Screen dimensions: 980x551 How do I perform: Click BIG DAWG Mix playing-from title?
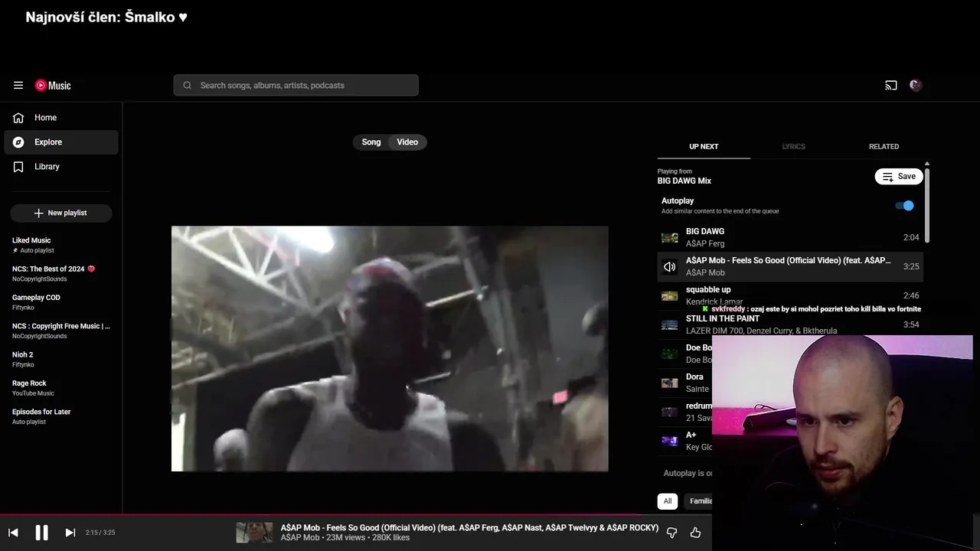684,181
